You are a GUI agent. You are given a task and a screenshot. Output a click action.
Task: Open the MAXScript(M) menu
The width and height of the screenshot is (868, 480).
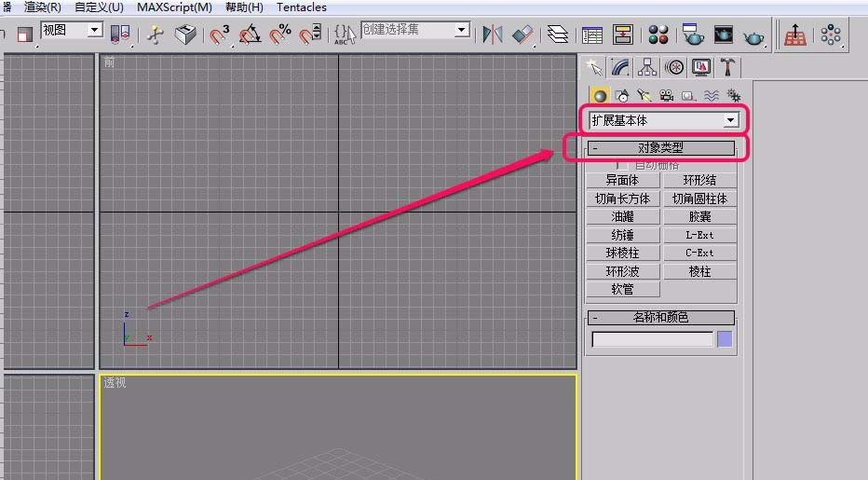point(174,7)
